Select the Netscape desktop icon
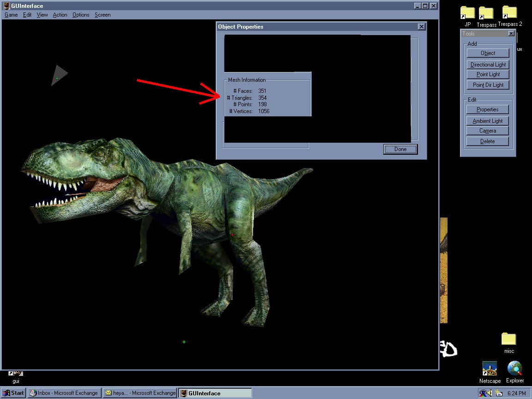This screenshot has width=532, height=399. pyautogui.click(x=490, y=372)
